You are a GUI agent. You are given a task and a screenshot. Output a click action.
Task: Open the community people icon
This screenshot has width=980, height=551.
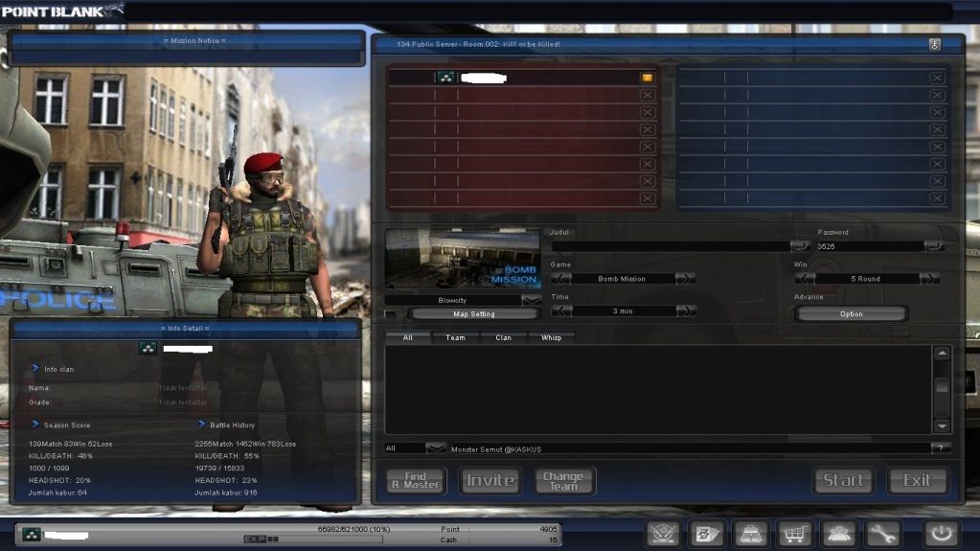click(838, 534)
